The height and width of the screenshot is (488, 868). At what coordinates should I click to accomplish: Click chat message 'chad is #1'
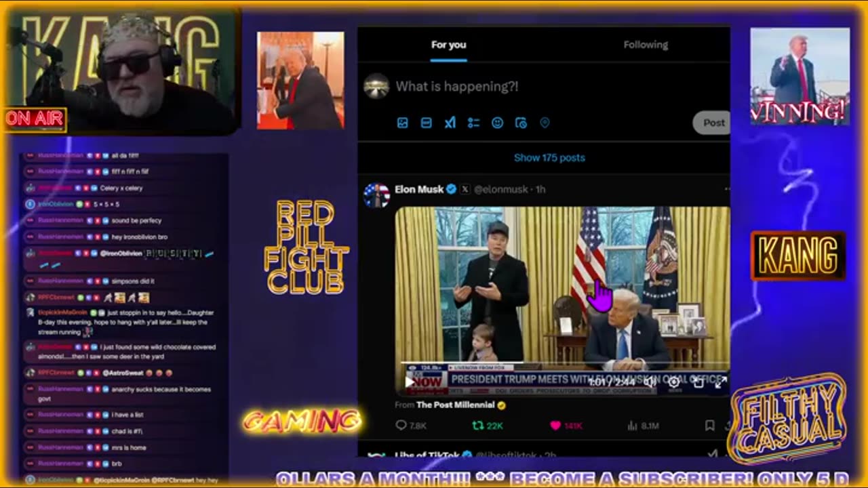pyautogui.click(x=127, y=431)
